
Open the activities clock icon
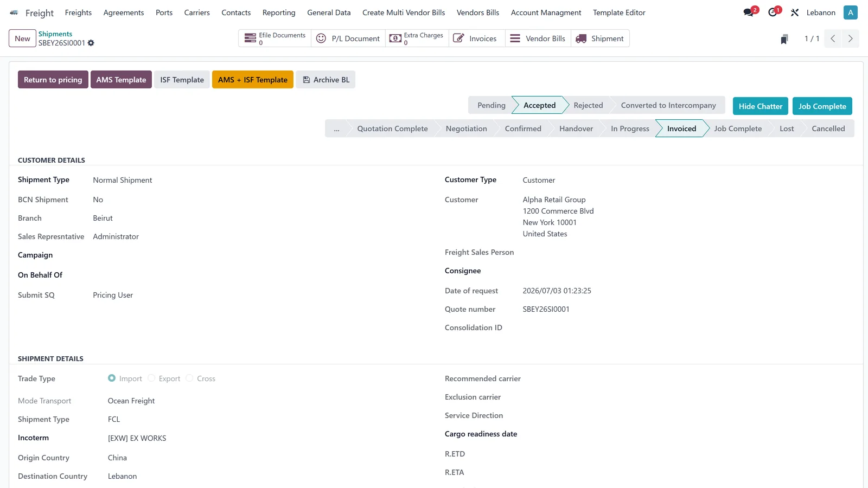773,12
